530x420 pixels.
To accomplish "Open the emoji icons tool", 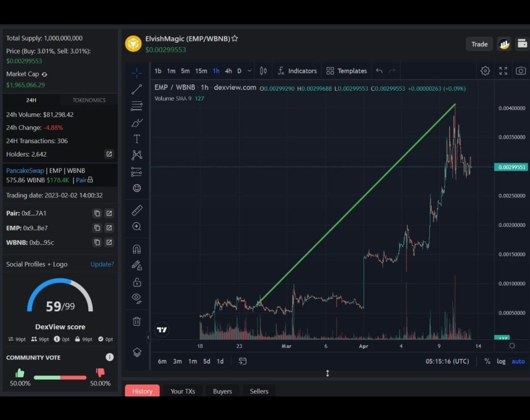I will (136, 188).
